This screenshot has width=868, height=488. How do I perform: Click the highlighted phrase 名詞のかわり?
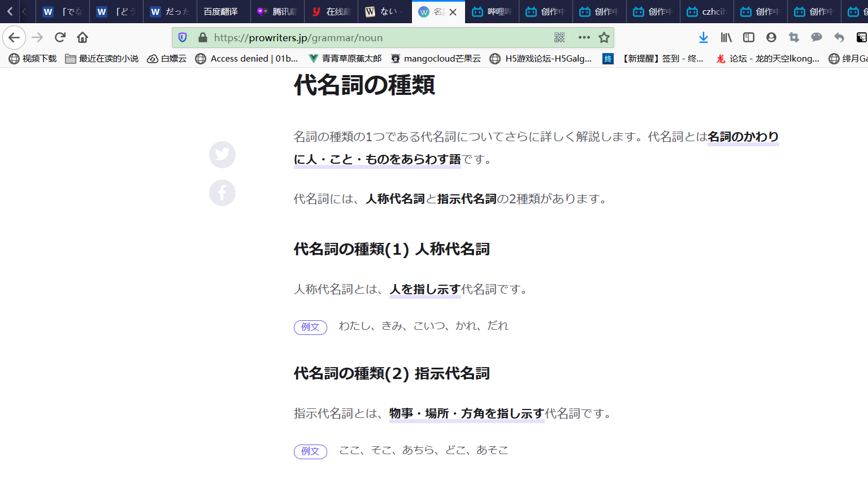click(x=743, y=137)
